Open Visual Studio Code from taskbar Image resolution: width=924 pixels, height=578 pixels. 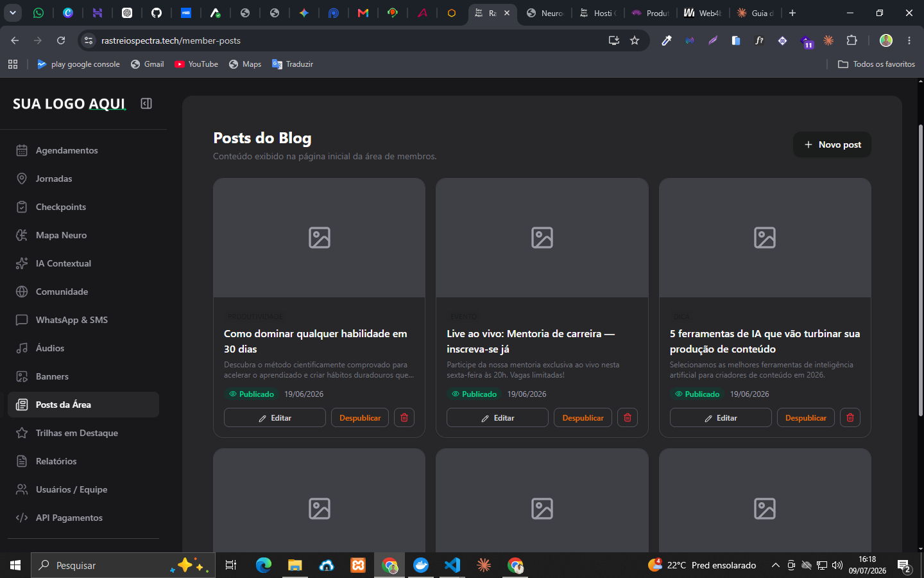pos(452,565)
